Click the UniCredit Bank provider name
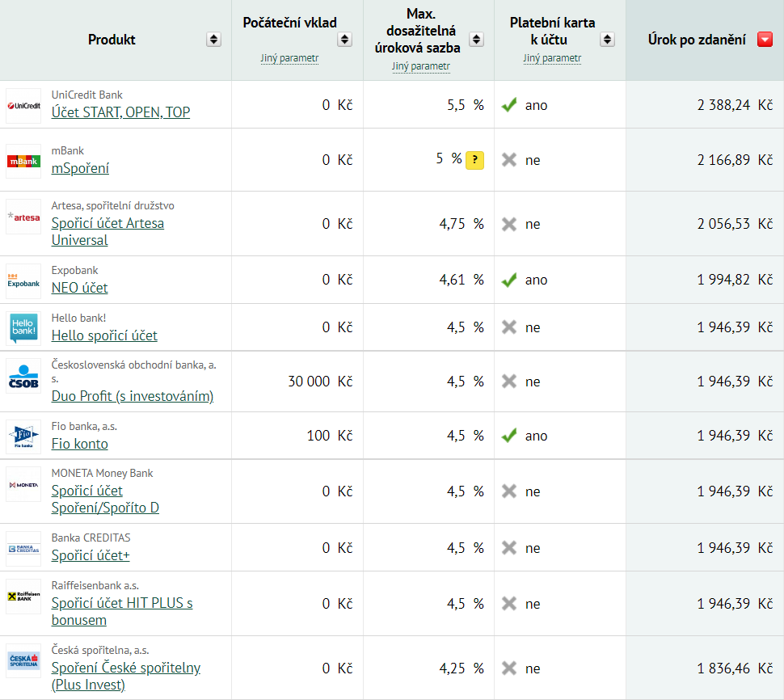The height and width of the screenshot is (700, 784). click(x=87, y=95)
